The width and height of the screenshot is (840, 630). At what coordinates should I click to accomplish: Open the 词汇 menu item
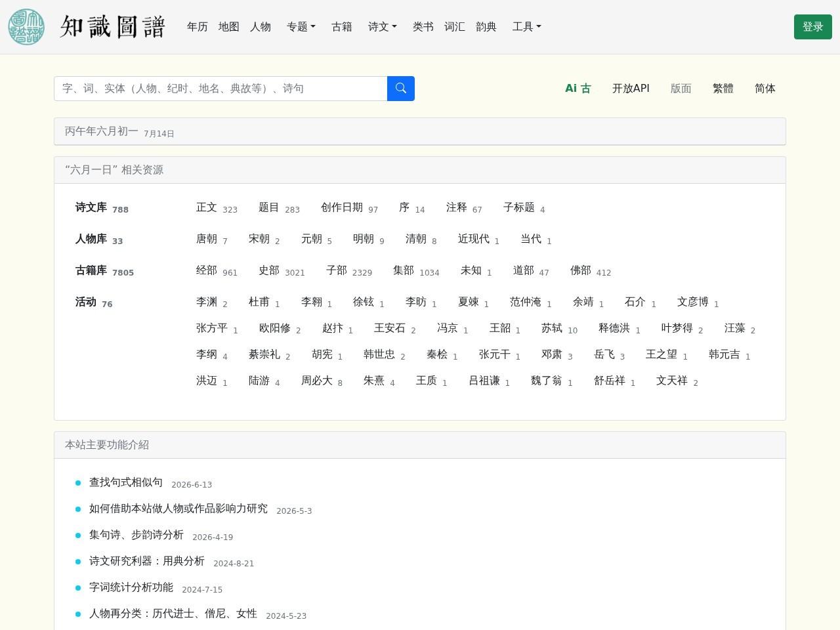[455, 27]
